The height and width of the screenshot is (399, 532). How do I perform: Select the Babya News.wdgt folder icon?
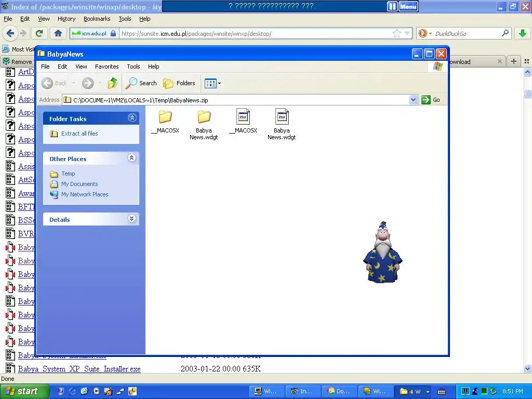click(204, 117)
